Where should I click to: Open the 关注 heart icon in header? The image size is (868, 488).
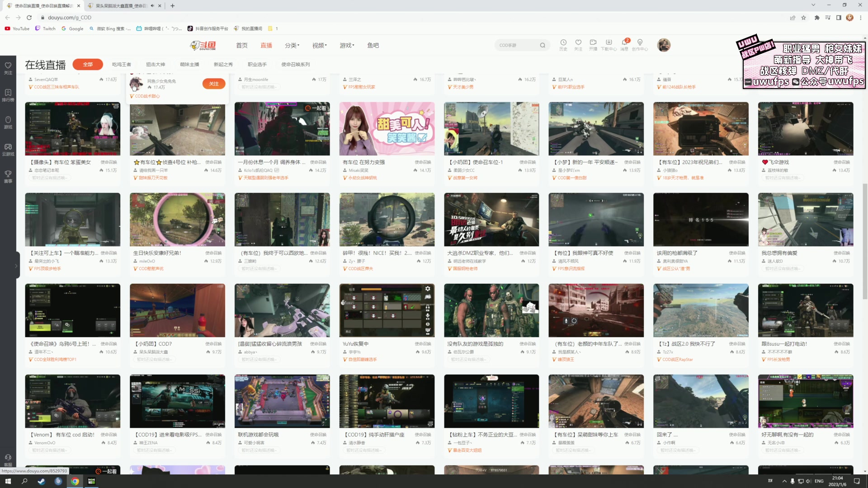coord(578,45)
